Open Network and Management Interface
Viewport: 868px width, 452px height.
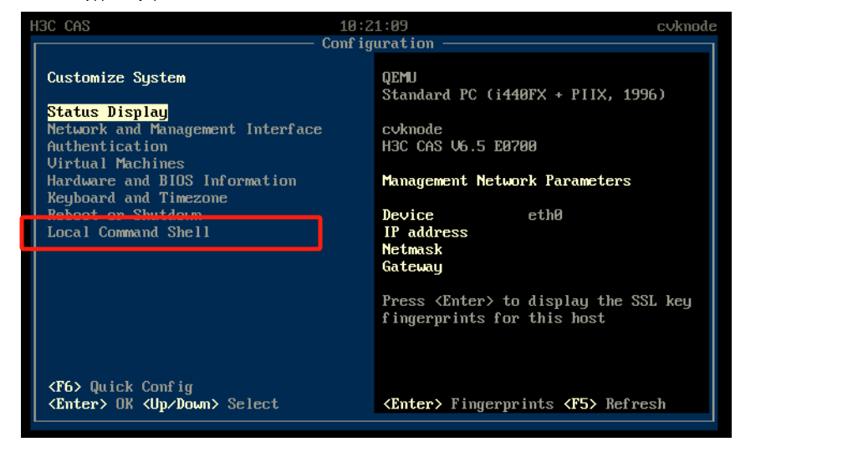(184, 130)
